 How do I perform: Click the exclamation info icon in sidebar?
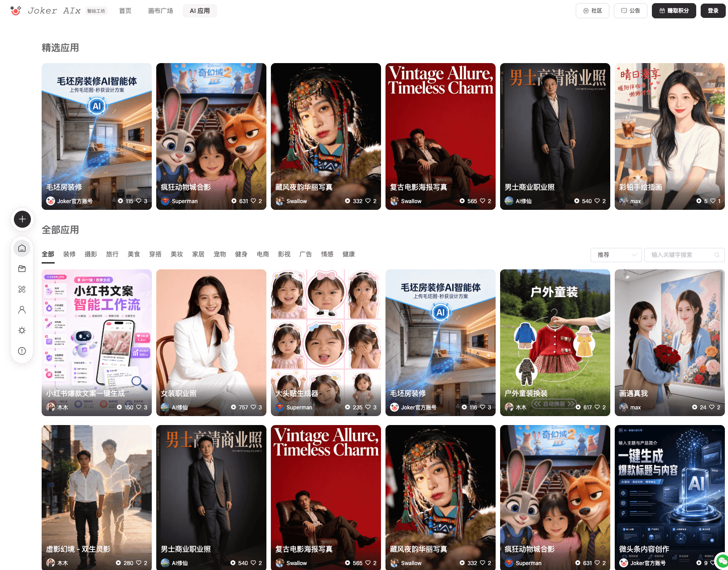coord(22,351)
